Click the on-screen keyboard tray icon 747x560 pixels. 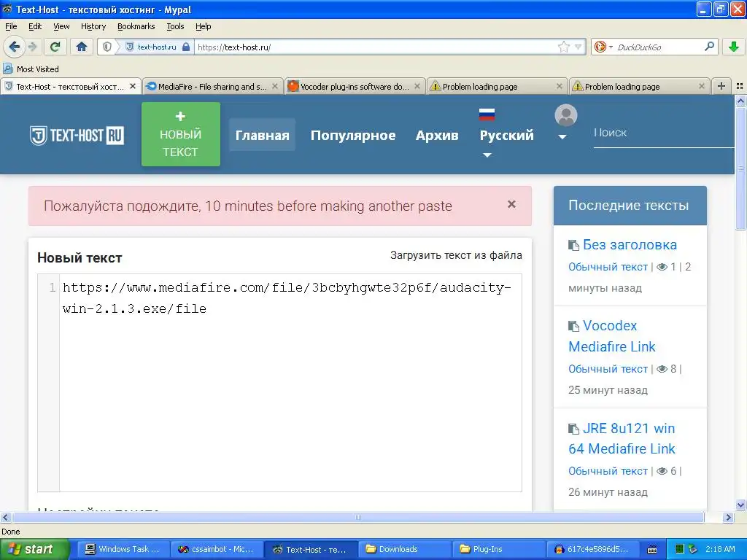pyautogui.click(x=653, y=550)
